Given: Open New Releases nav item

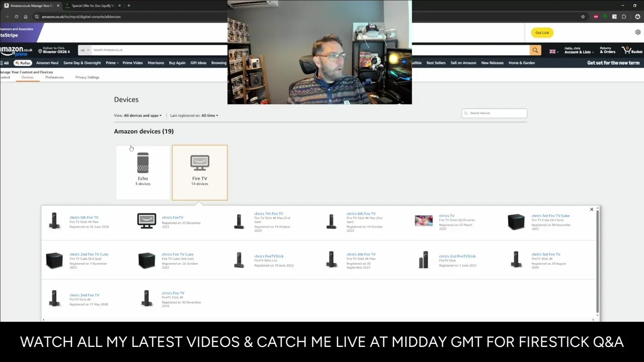Looking at the screenshot, I should (492, 63).
